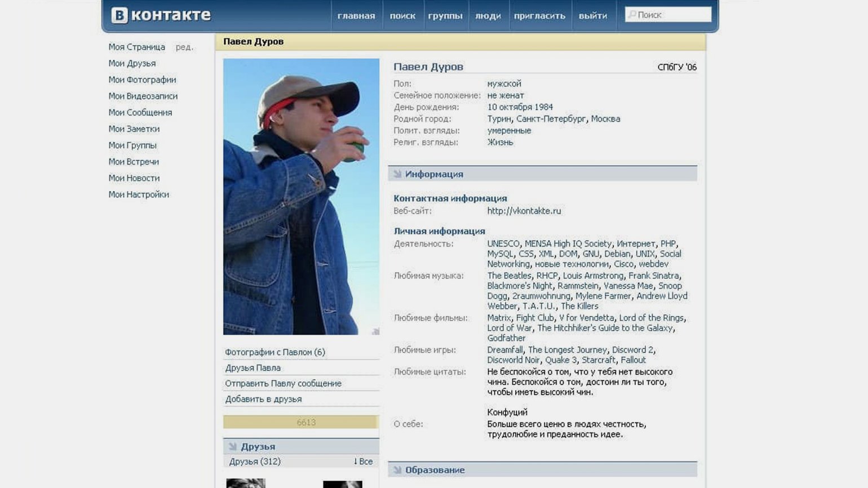The width and height of the screenshot is (868, 488).
Task: Click the ВКонтакте logo
Action: pyautogui.click(x=161, y=15)
